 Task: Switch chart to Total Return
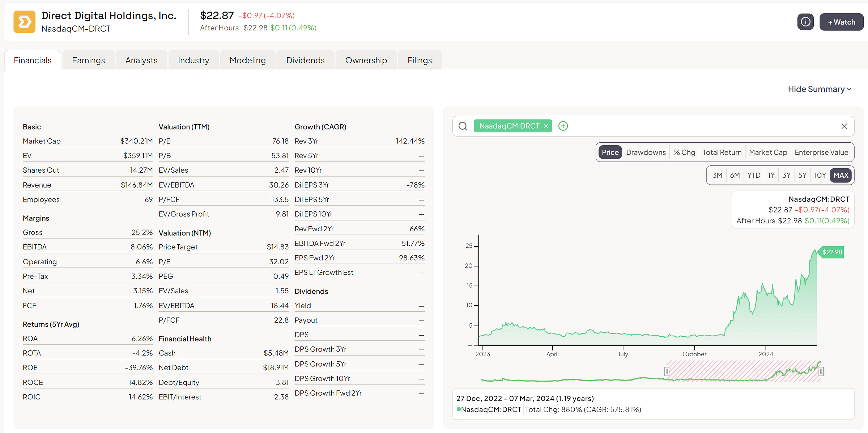pos(722,152)
